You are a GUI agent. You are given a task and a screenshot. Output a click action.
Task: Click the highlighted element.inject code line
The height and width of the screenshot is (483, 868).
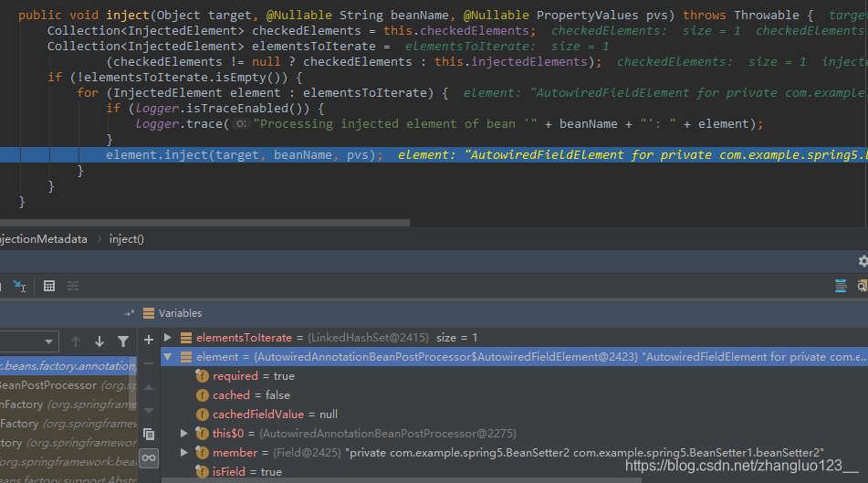coord(434,155)
